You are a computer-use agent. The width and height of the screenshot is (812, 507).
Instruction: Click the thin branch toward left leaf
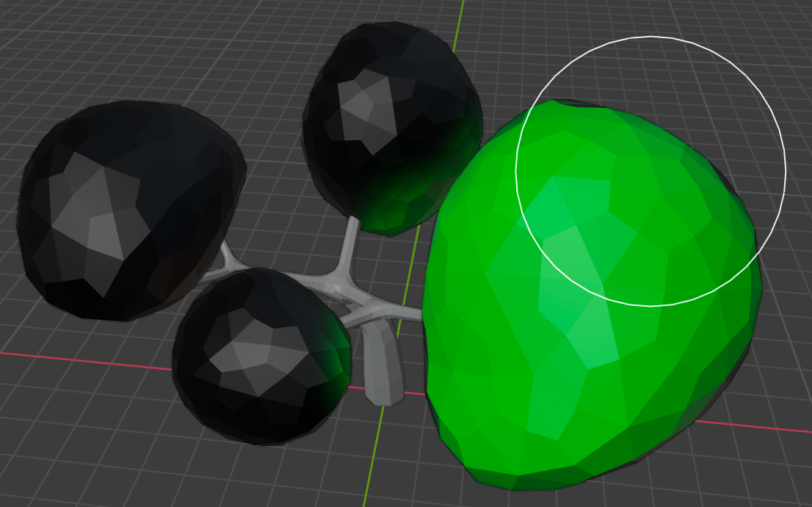[x=228, y=258]
